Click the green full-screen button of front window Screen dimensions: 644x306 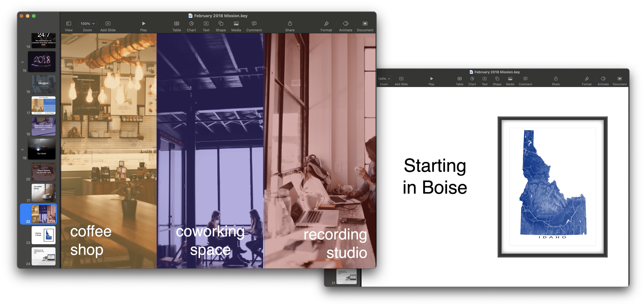(x=34, y=16)
